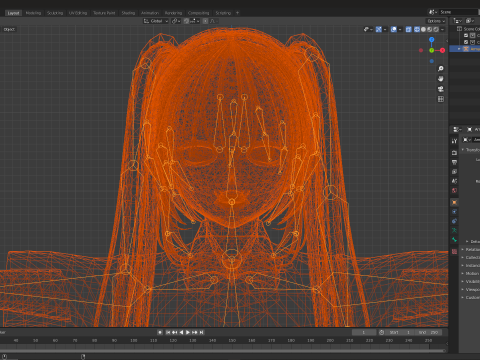Toggle proportional editing in the header
Image resolution: width=480 pixels, height=360 pixels.
(x=205, y=21)
